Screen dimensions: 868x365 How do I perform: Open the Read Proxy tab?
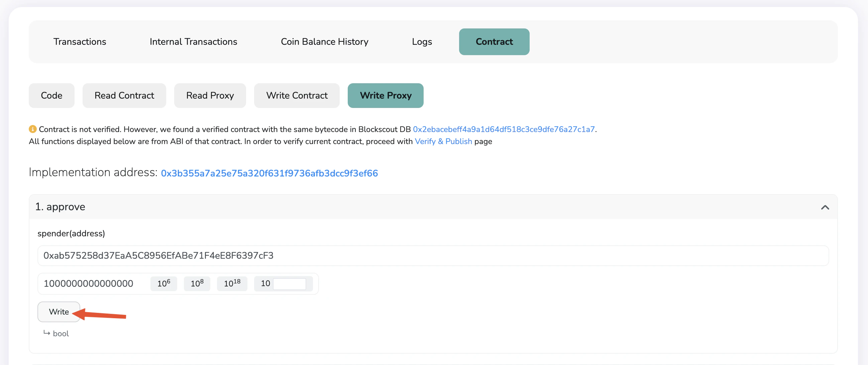[210, 95]
